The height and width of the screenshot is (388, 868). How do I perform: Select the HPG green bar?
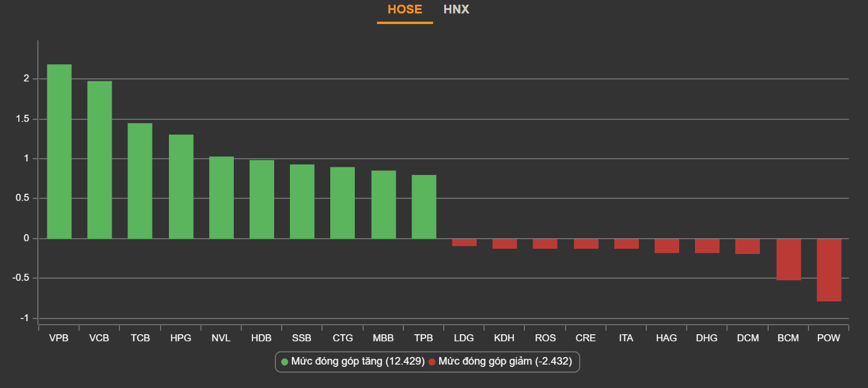tap(181, 187)
